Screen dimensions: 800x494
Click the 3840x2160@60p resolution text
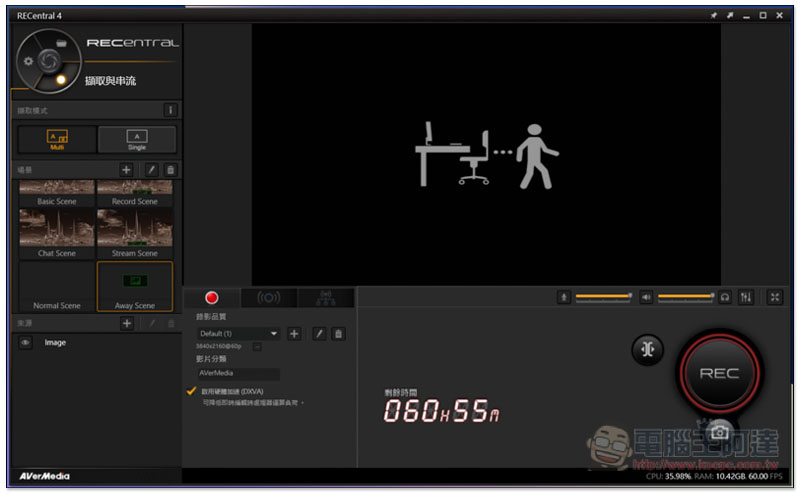(219, 347)
